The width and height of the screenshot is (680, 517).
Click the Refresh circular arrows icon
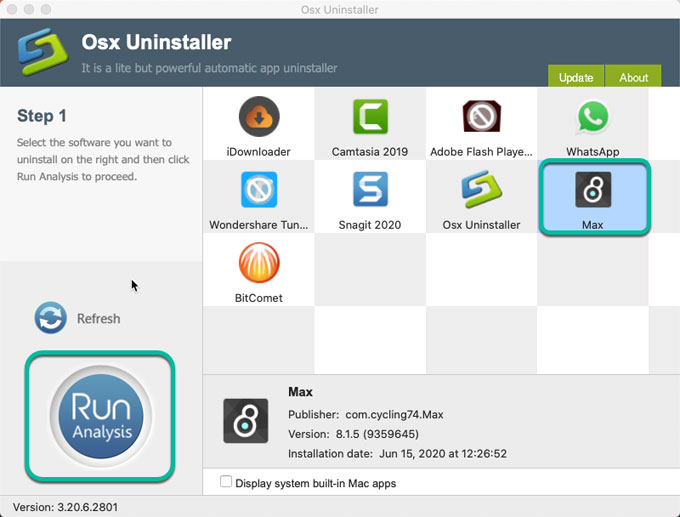(x=51, y=318)
